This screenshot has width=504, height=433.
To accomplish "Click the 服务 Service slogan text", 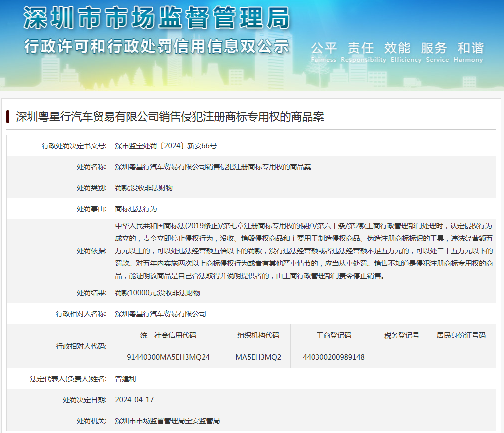I will [433, 52].
